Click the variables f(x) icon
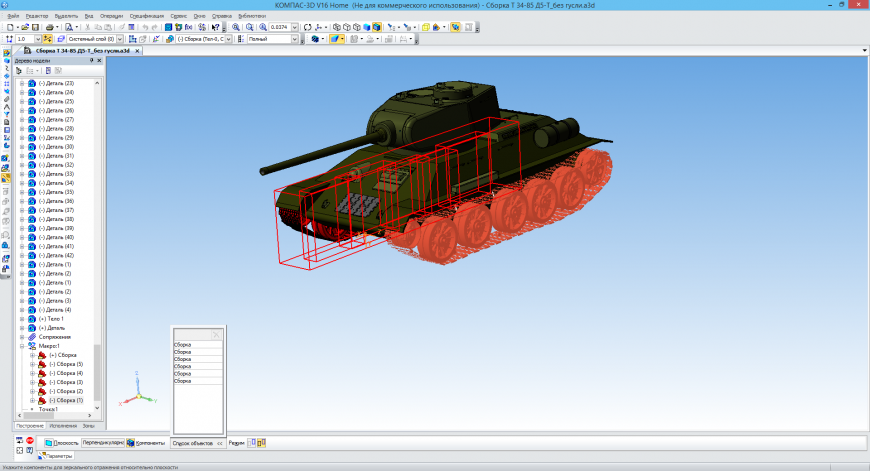The width and height of the screenshot is (870, 471). [x=189, y=27]
